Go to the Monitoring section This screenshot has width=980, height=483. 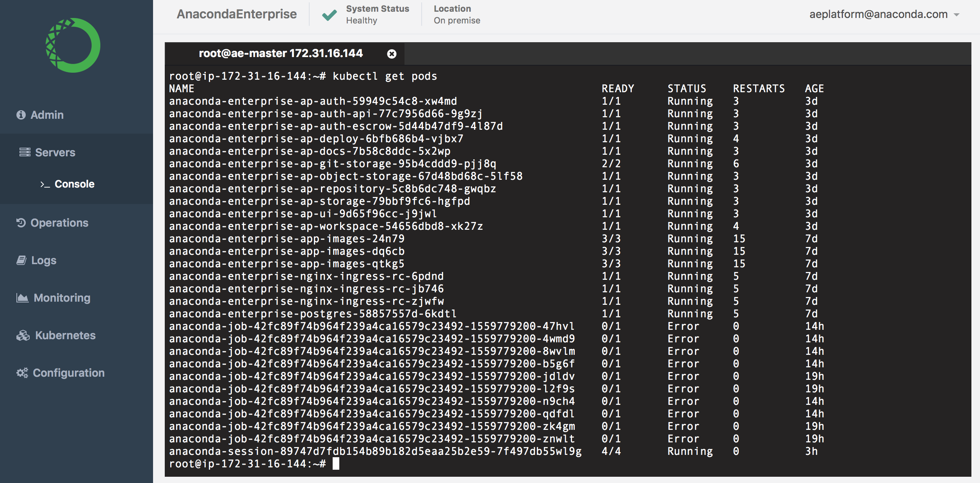(62, 298)
